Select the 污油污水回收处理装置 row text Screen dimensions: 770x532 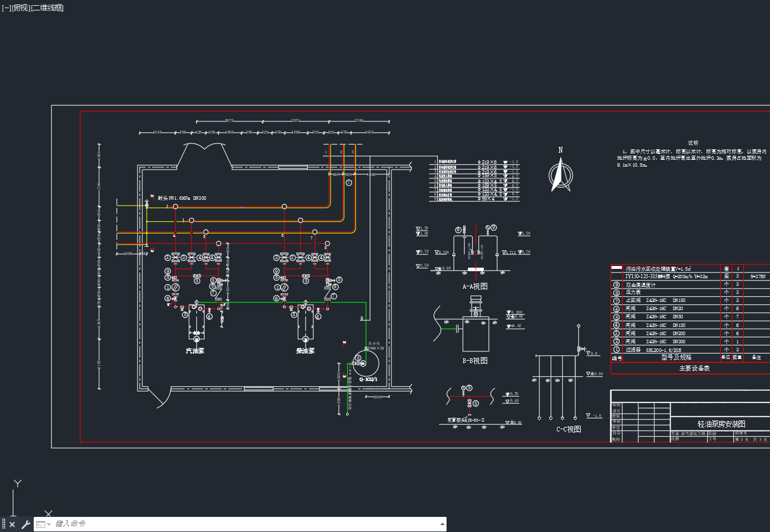658,269
